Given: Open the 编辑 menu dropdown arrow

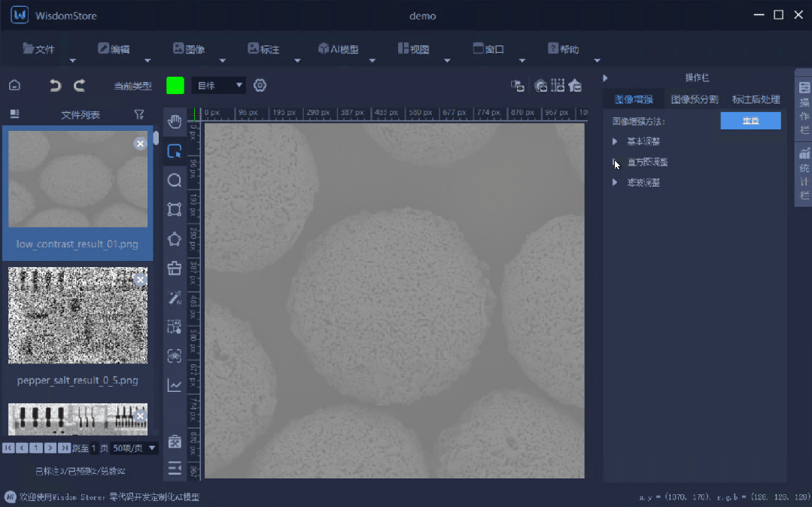Looking at the screenshot, I should [x=147, y=61].
